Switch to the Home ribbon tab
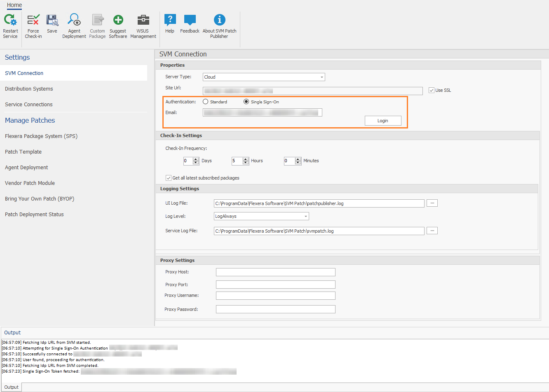Screen dimensions: 549x392 pyautogui.click(x=14, y=5)
